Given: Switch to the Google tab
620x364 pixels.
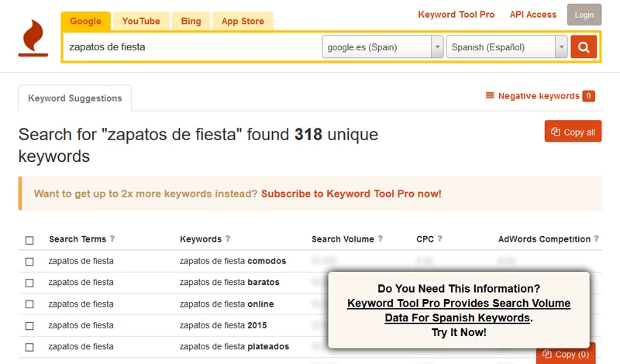Looking at the screenshot, I should 86,22.
